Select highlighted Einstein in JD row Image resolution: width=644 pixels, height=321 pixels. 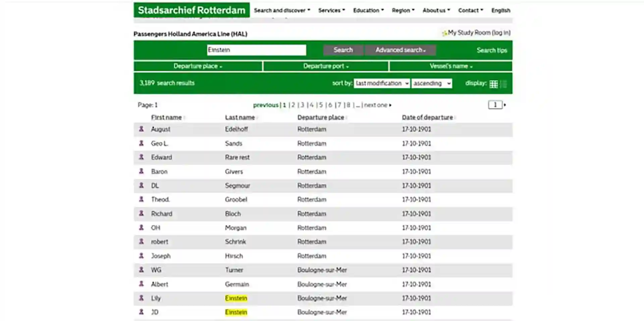pyautogui.click(x=236, y=312)
